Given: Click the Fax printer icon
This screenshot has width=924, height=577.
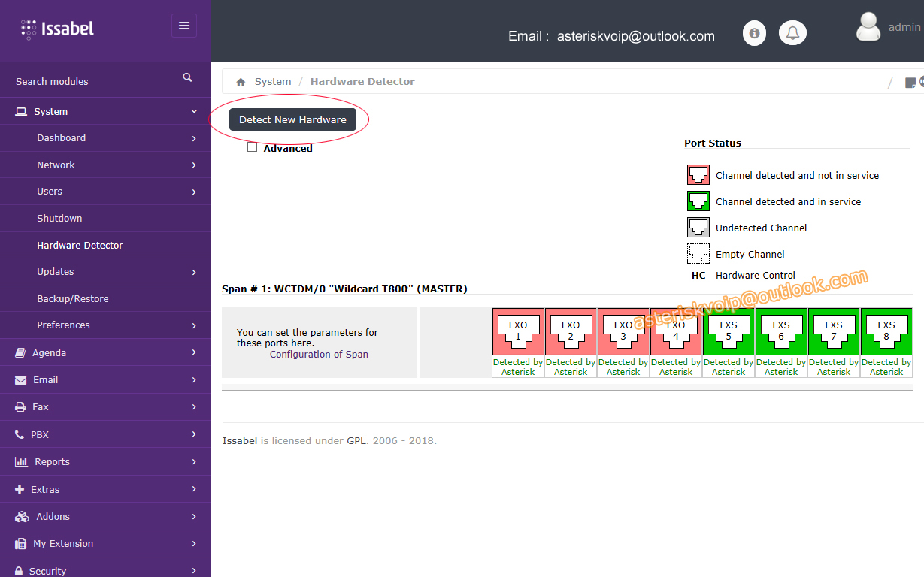Looking at the screenshot, I should click(x=20, y=407).
